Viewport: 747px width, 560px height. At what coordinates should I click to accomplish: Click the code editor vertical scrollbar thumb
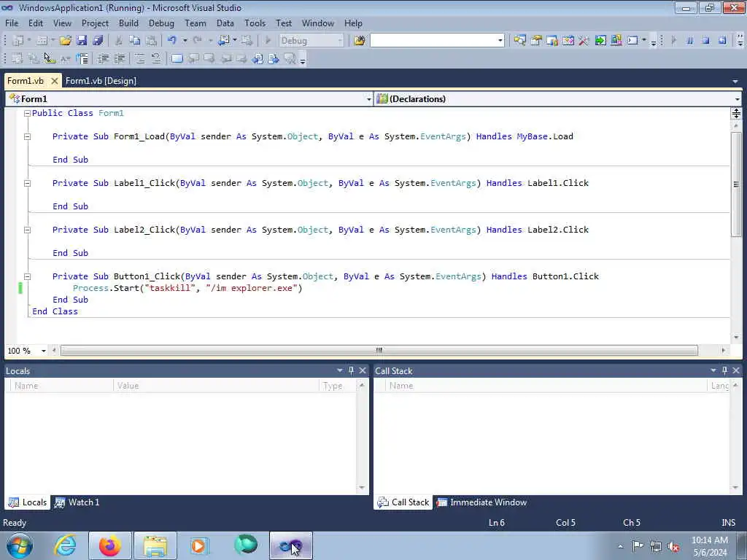(736, 184)
